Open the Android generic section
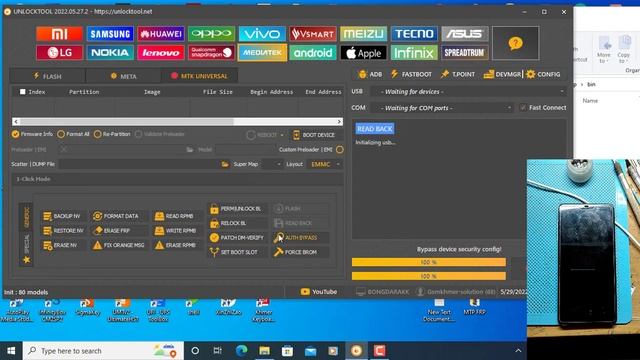 (313, 53)
